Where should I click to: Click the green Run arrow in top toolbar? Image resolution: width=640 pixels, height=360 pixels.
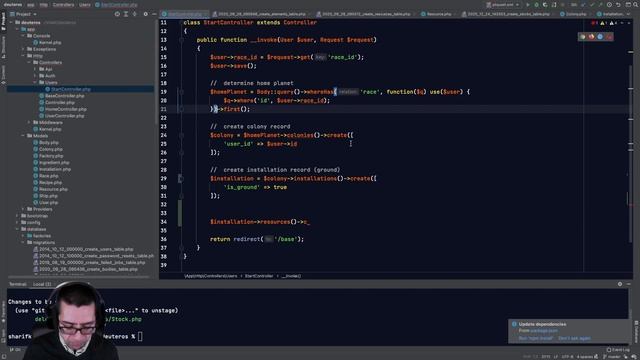click(527, 4)
